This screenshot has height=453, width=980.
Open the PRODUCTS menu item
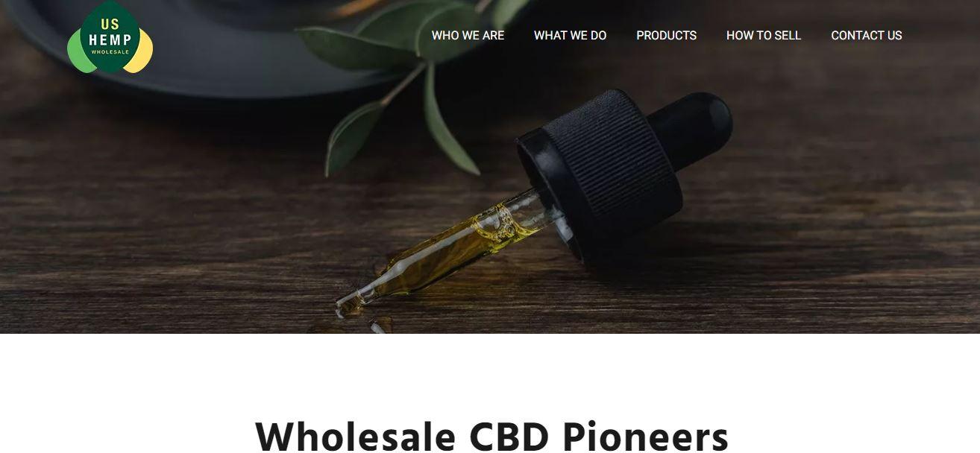point(666,35)
